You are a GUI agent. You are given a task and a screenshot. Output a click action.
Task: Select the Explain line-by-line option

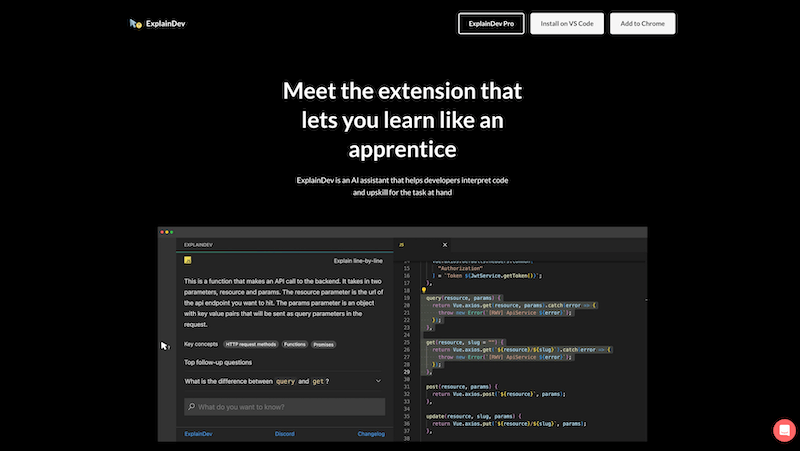pos(358,259)
